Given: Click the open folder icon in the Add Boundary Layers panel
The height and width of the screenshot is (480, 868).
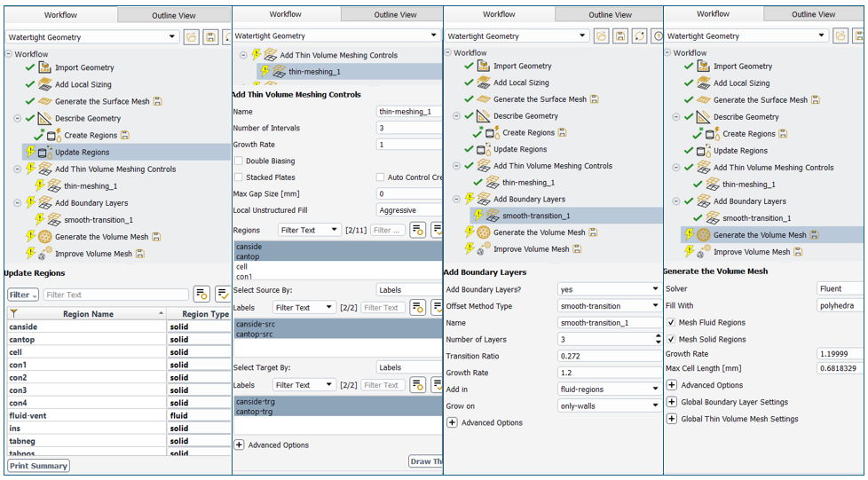Looking at the screenshot, I should tap(602, 36).
